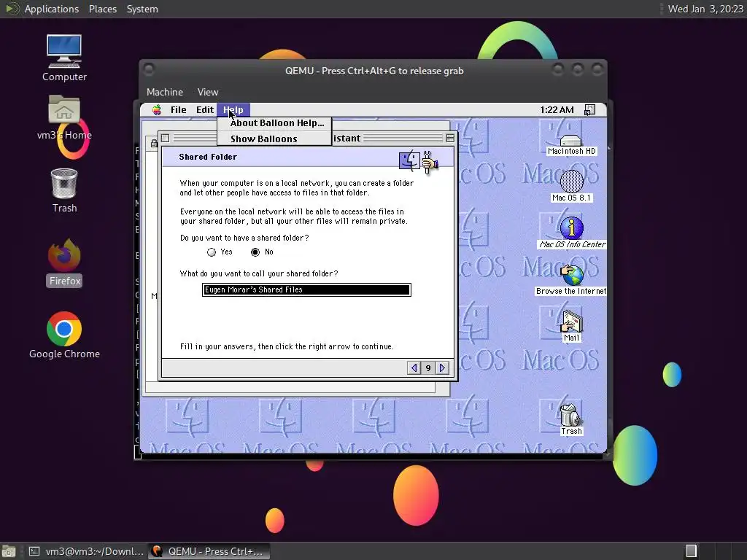Image resolution: width=747 pixels, height=560 pixels.
Task: Go to previous assistant page arrow
Action: click(x=414, y=367)
